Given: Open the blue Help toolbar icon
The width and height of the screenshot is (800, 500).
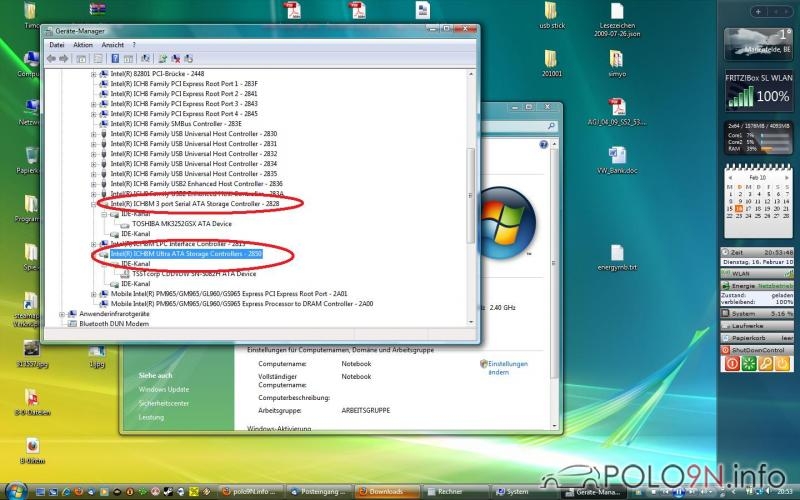Looking at the screenshot, I should point(115,59).
